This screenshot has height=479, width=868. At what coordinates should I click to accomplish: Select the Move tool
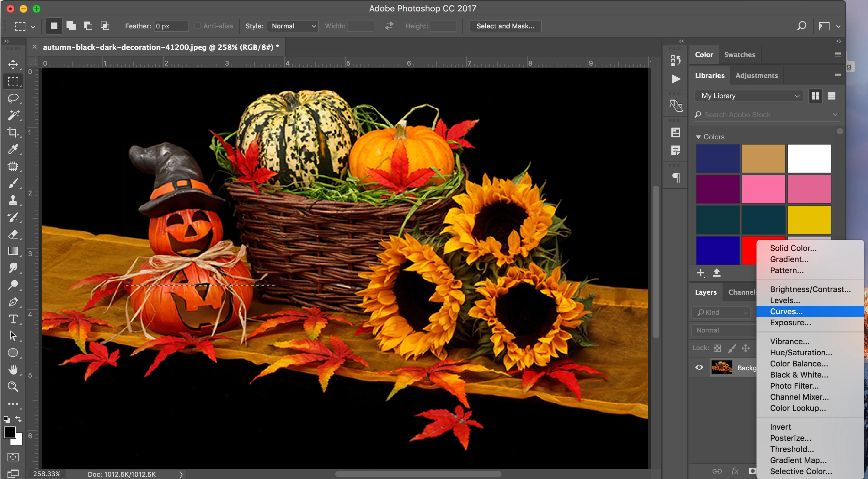click(x=13, y=64)
